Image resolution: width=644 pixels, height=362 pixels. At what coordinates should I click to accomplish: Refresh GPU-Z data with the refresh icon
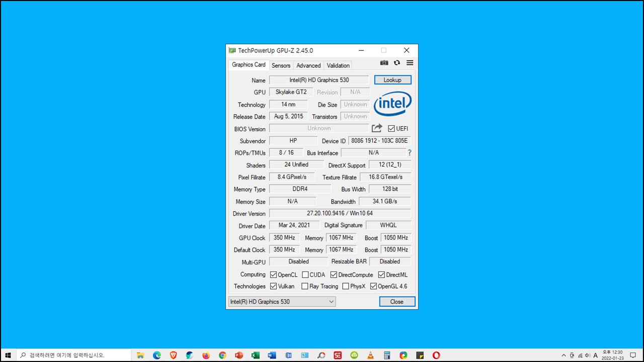397,63
